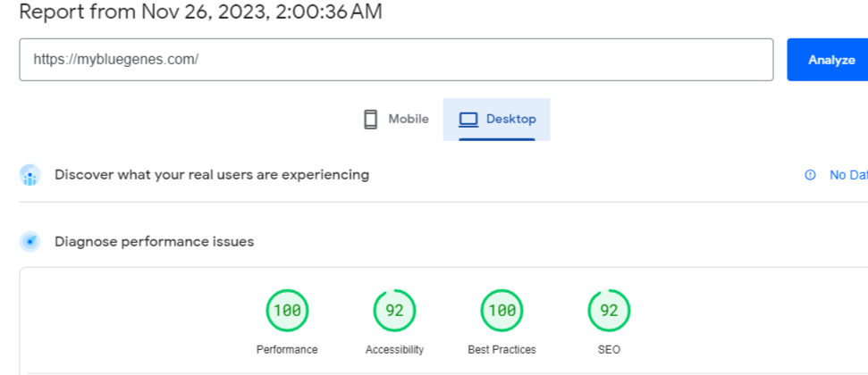
Task: Click the 'Discover what your real users are experiencing' heading
Action: coord(212,175)
